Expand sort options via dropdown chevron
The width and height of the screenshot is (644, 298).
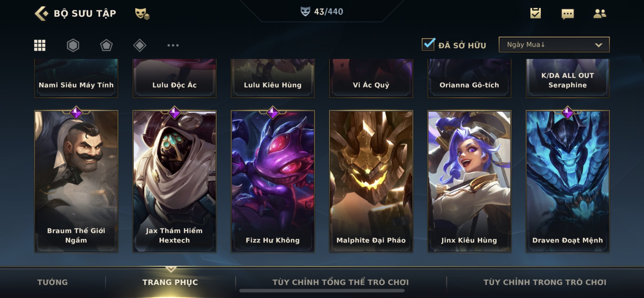[x=599, y=45]
